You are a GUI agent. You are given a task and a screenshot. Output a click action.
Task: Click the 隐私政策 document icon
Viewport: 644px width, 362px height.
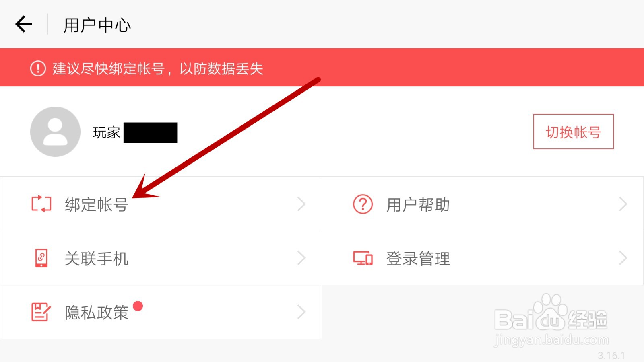point(41,312)
